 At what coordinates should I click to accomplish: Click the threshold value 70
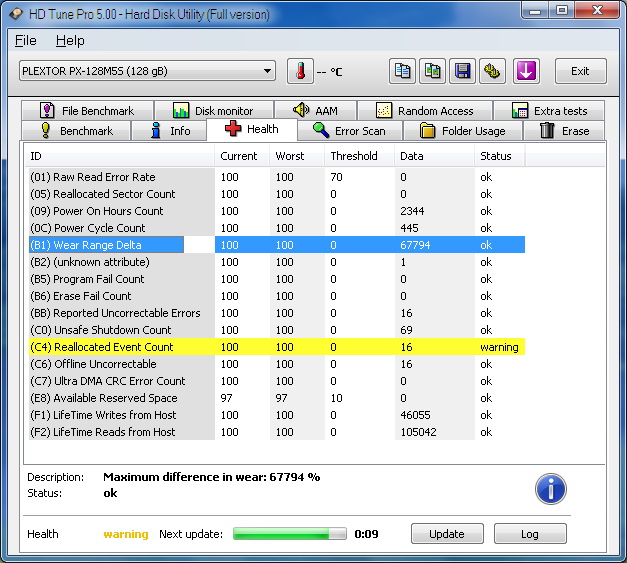point(336,177)
